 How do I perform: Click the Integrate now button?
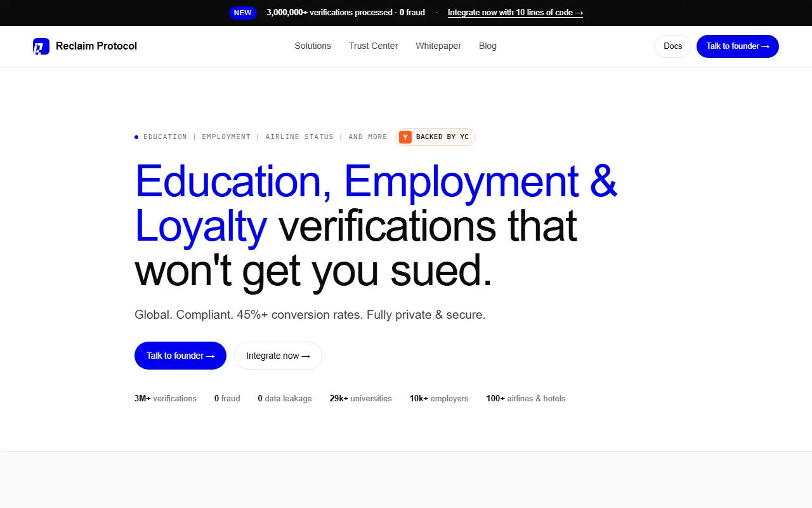pyautogui.click(x=278, y=356)
